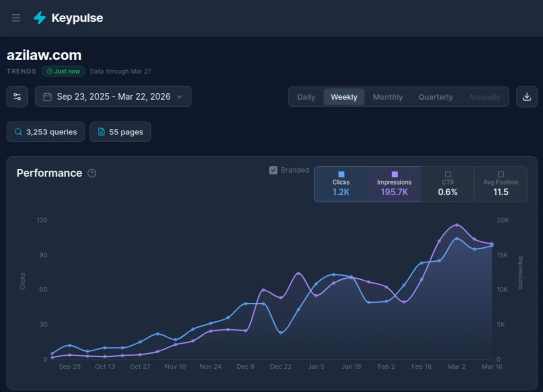Switch to the Daily tab
Screen dimensions: 543x392
306,96
